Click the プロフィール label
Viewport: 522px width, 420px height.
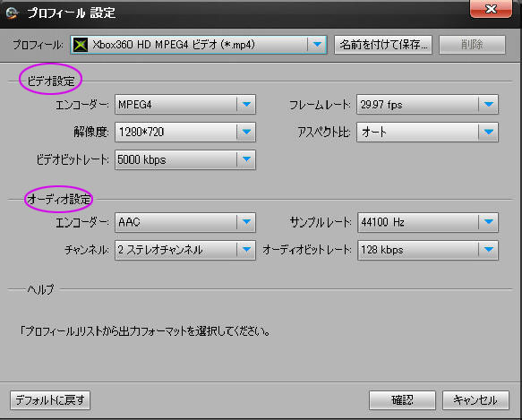point(38,45)
